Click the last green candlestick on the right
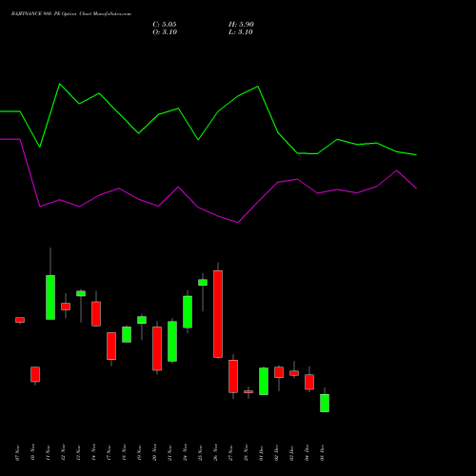This screenshot has height=476, width=476. point(325,403)
